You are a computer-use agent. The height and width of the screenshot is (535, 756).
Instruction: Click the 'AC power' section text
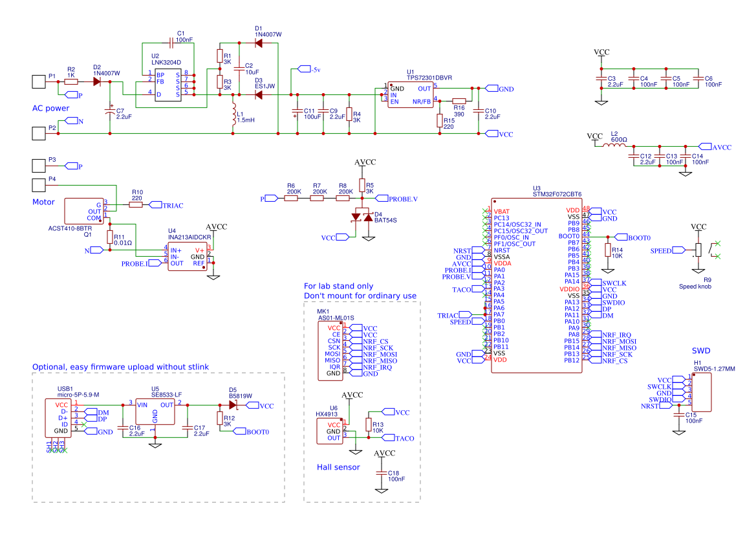point(50,108)
